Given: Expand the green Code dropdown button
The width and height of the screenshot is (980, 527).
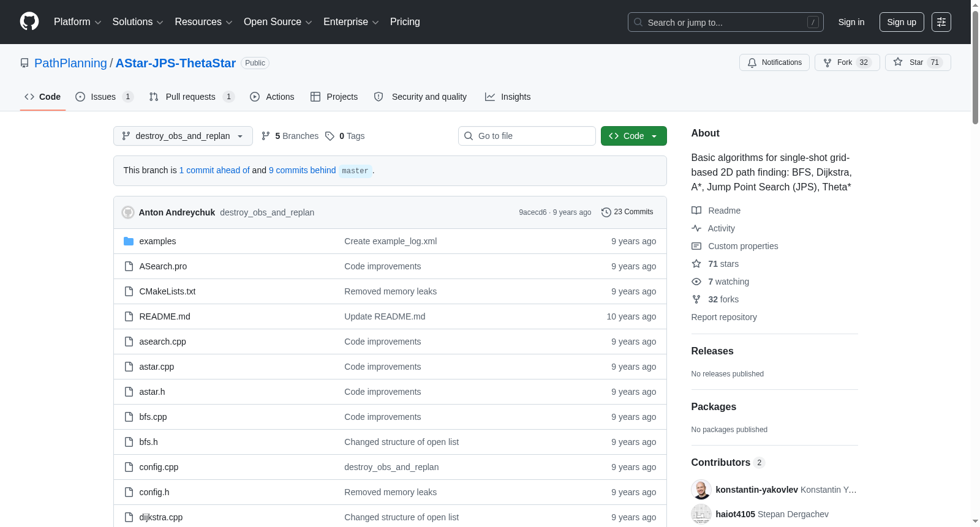Looking at the screenshot, I should (x=633, y=136).
